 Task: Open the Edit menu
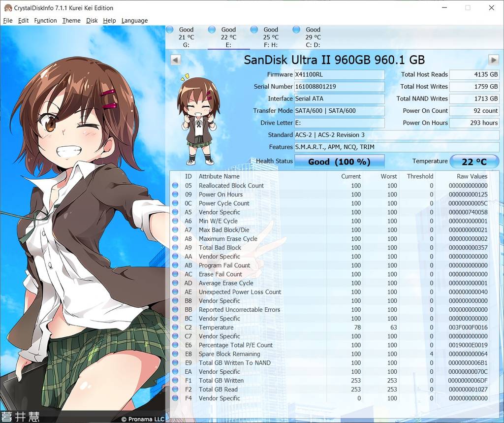(x=23, y=21)
